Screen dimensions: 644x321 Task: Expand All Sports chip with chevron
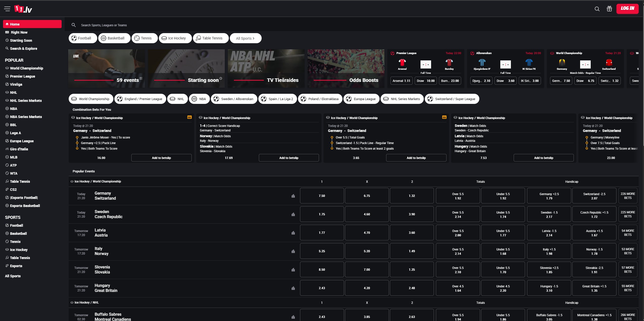click(x=245, y=38)
